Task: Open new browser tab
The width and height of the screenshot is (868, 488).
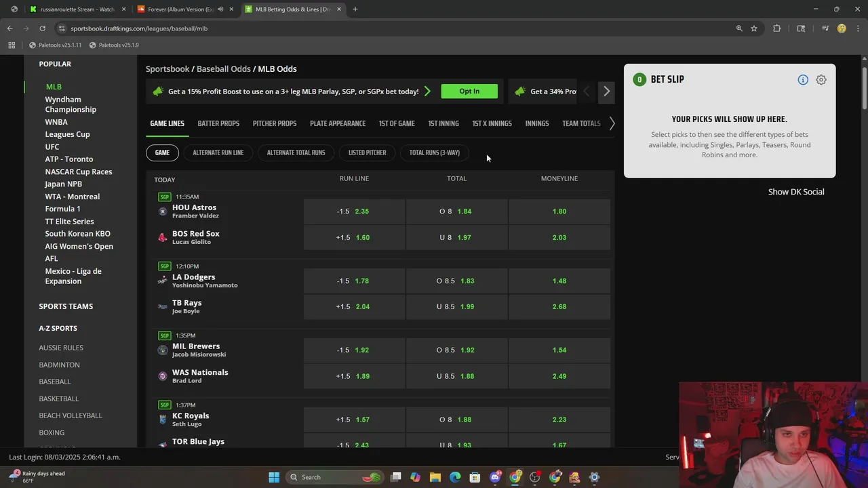Action: click(355, 9)
